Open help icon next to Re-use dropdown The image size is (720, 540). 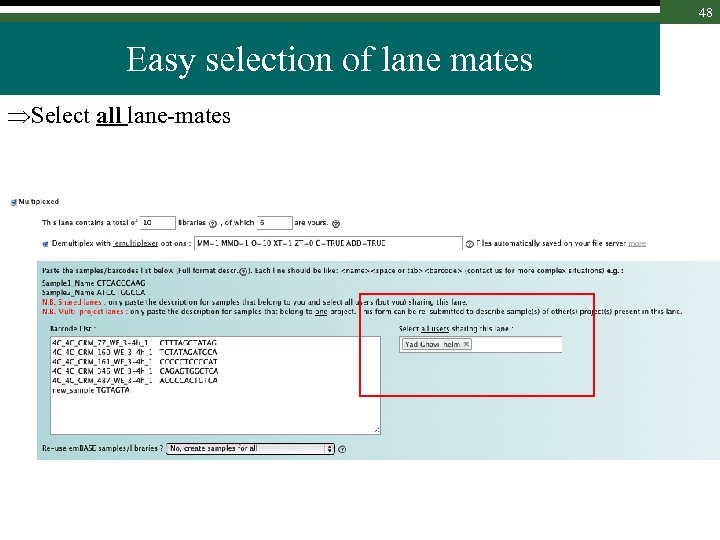342,449
